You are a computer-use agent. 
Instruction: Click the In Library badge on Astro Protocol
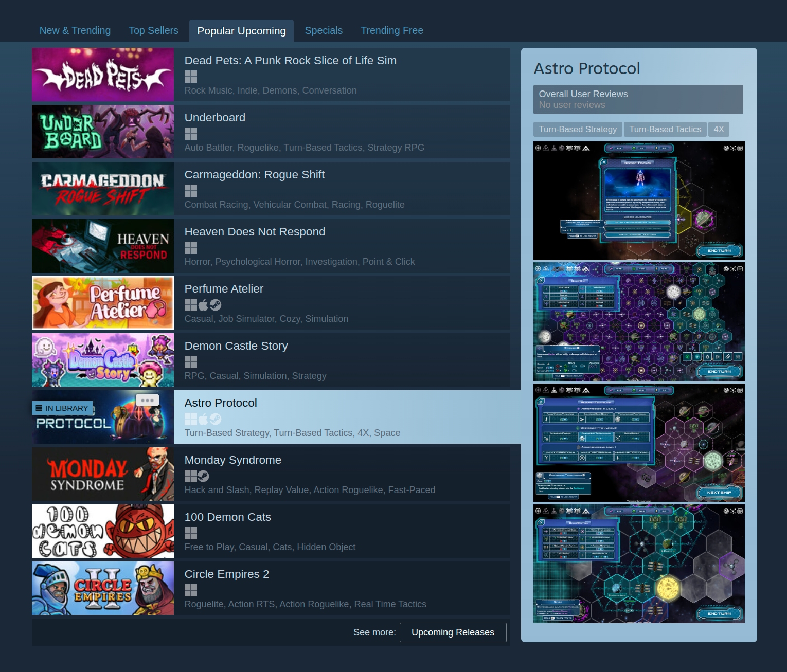pyautogui.click(x=62, y=408)
